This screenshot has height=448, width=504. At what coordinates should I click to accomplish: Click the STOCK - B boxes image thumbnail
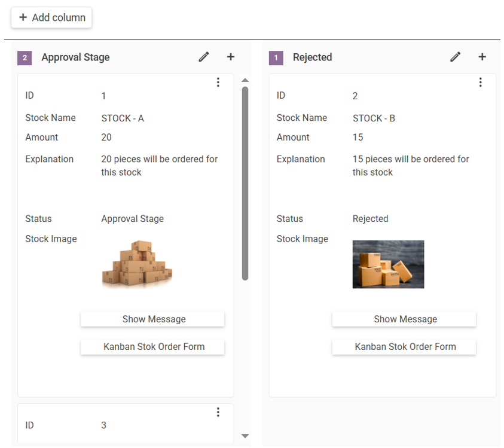click(x=388, y=264)
